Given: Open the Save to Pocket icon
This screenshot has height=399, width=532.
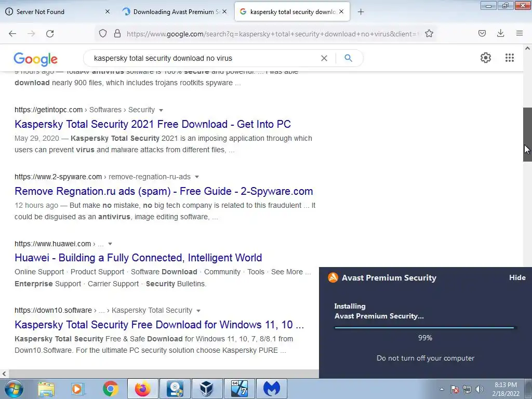Looking at the screenshot, I should pos(482,33).
